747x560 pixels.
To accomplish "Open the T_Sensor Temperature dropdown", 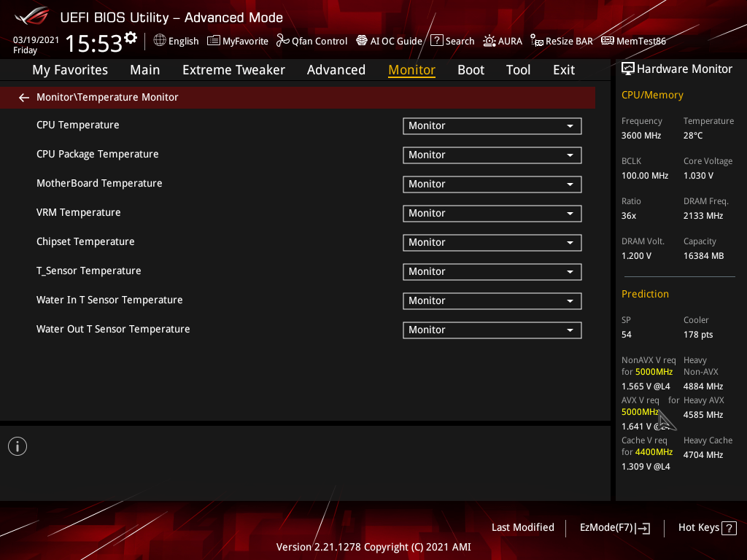I will [x=492, y=272].
